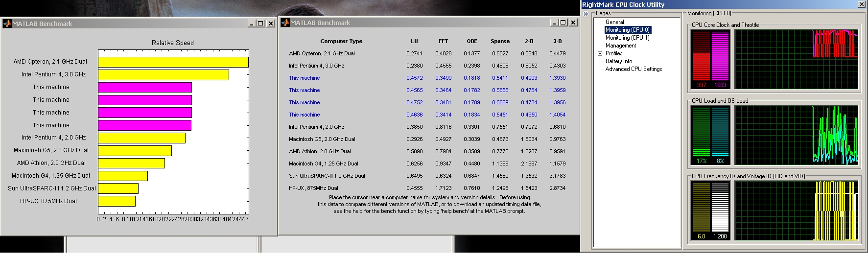Screen dimensions: 868x257
Task: Click the Macintosh G5 yellow bar
Action: point(135,151)
